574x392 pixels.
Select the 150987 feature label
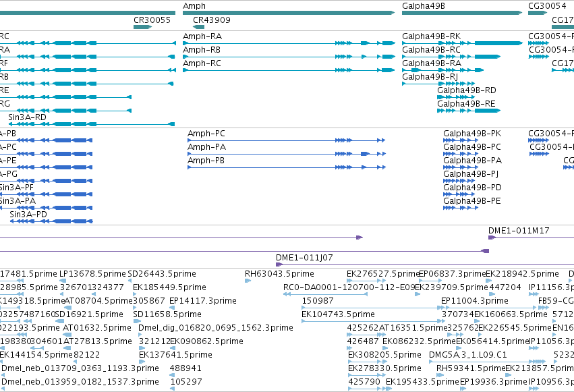coord(318,301)
